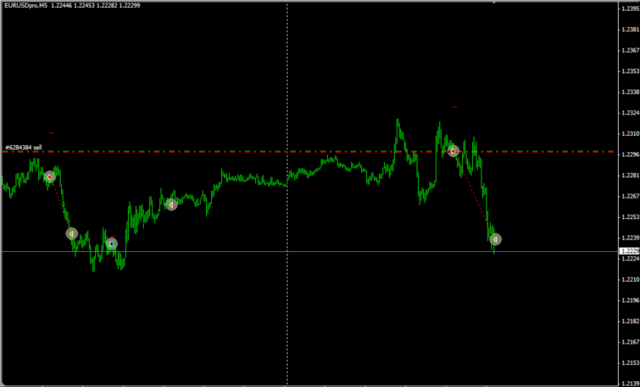
Task: Select the yellow close marker ending the first sell trade
Action: tap(72, 234)
